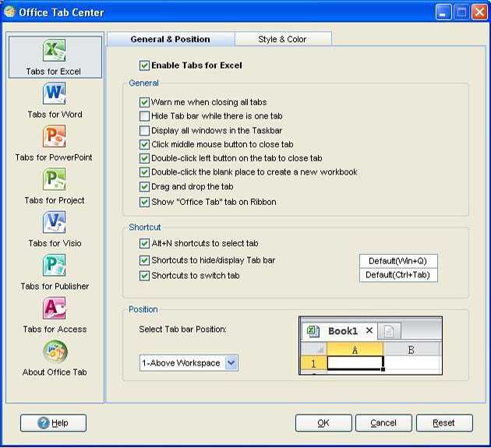
Task: Click column A header in the preview
Action: [x=355, y=349]
